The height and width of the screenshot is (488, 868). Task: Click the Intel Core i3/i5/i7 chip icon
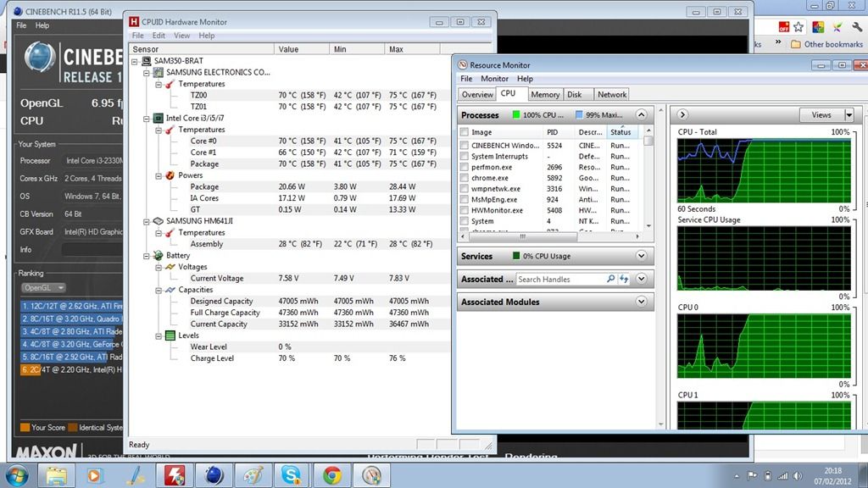pyautogui.click(x=159, y=118)
